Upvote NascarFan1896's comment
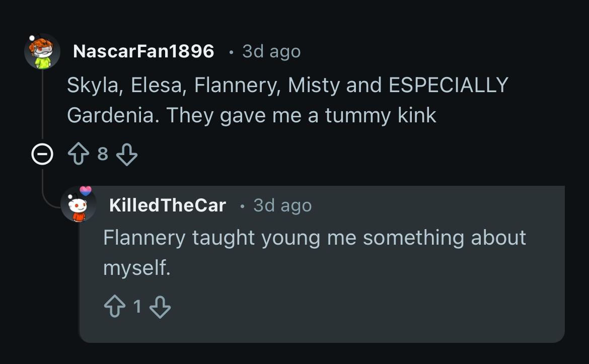The width and height of the screenshot is (589, 364). coord(79,155)
